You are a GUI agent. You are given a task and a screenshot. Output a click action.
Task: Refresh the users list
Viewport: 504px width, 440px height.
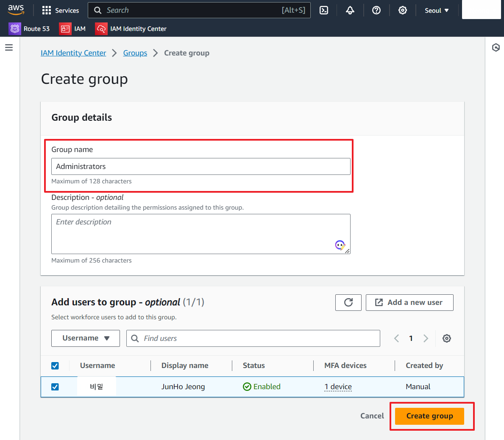[348, 302]
